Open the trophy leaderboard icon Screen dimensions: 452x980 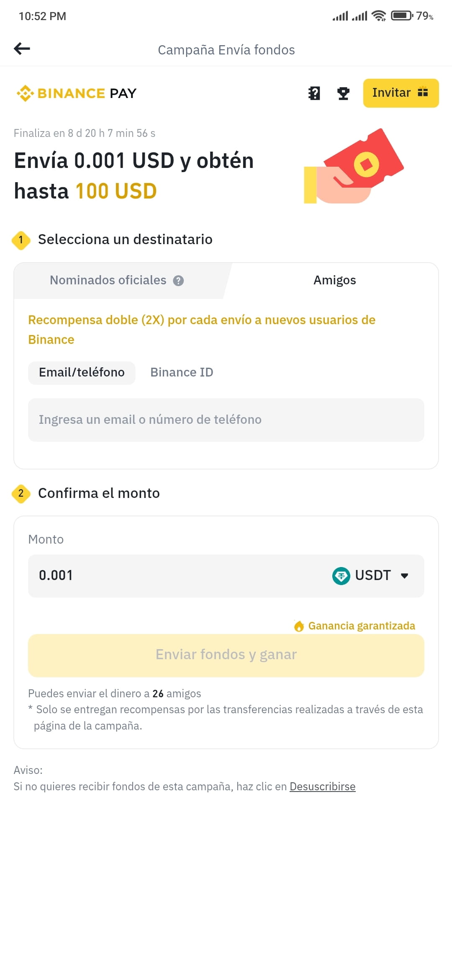point(343,93)
